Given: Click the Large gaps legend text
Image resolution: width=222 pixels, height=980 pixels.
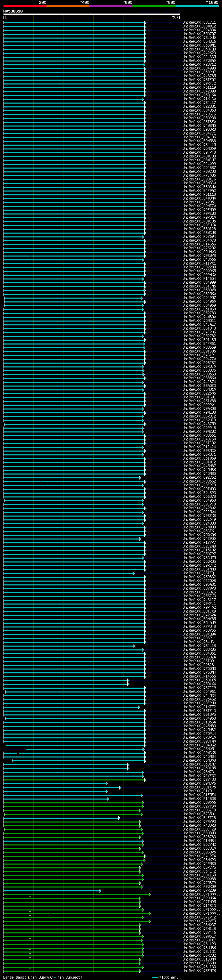Looking at the screenshot, I should click(x=43, y=977).
